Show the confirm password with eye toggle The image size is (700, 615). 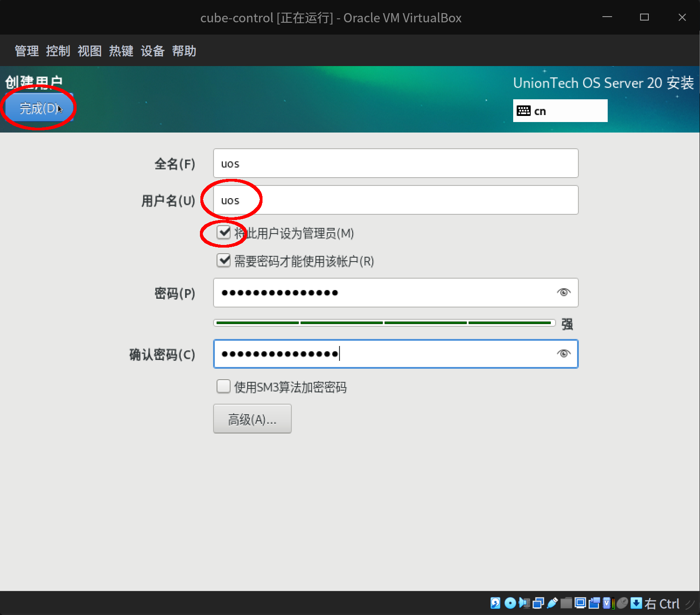coord(563,353)
